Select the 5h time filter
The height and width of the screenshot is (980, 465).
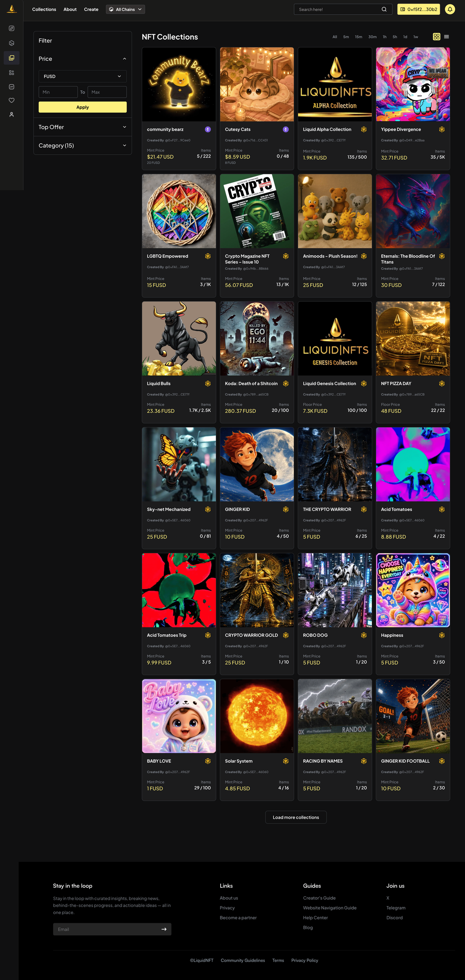[x=395, y=37]
